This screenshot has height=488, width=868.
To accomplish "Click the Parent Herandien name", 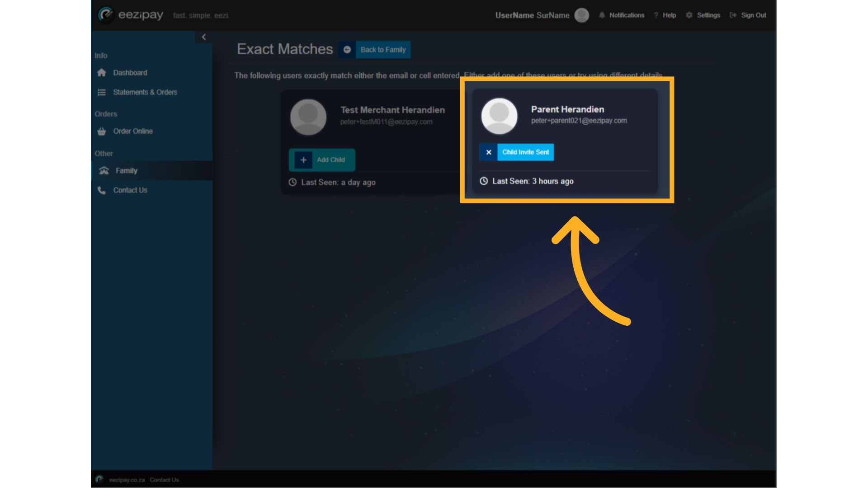I will pos(567,109).
